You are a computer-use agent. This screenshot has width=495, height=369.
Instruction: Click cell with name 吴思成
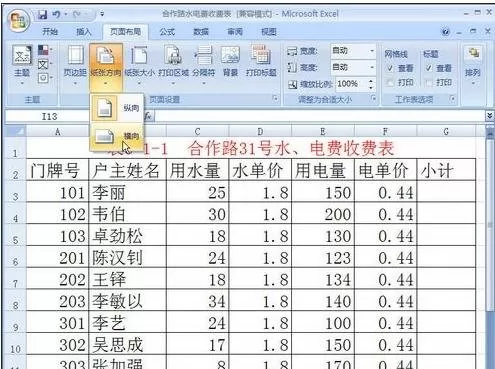[x=128, y=344]
